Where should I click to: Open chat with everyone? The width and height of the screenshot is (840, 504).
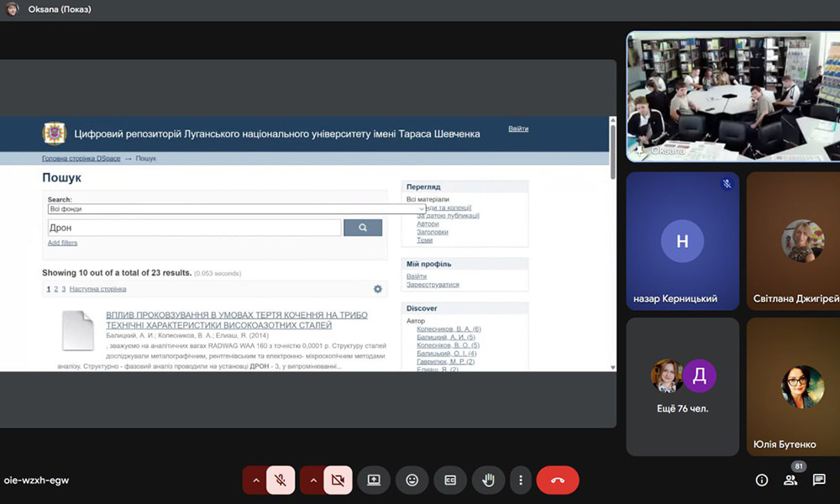pyautogui.click(x=819, y=480)
